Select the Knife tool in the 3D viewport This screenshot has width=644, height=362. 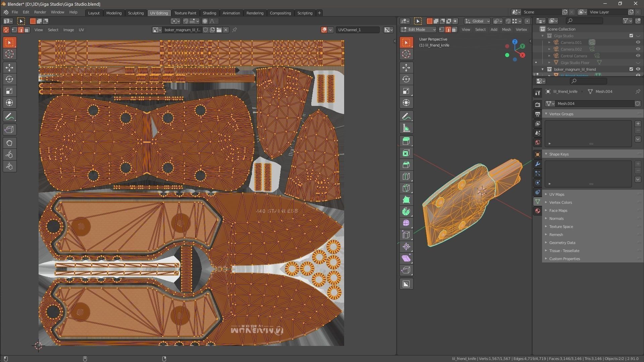[x=406, y=188]
